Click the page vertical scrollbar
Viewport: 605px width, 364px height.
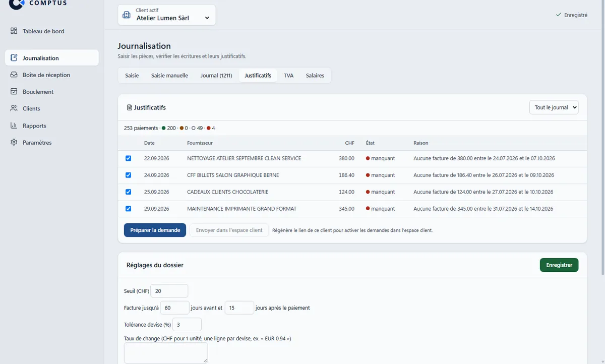(602, 137)
